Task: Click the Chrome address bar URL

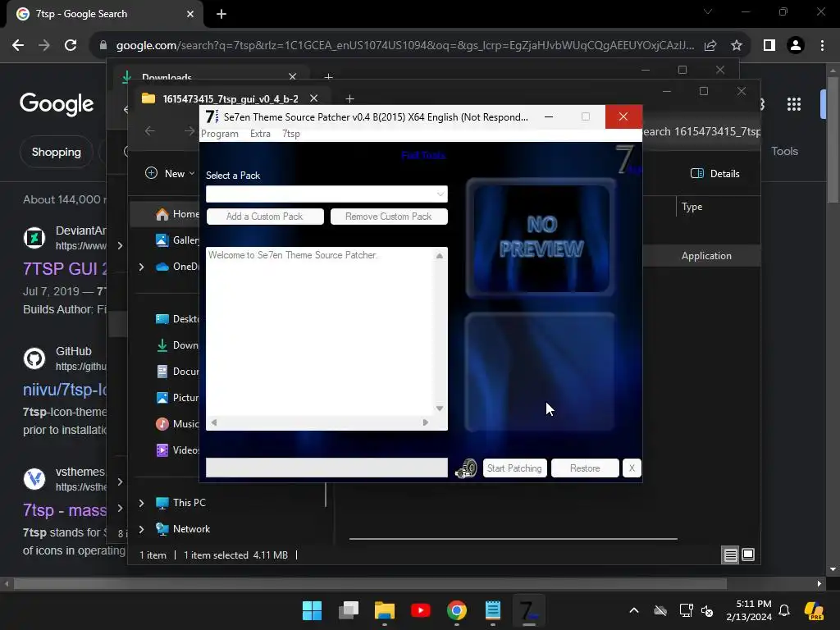Action: pos(405,45)
